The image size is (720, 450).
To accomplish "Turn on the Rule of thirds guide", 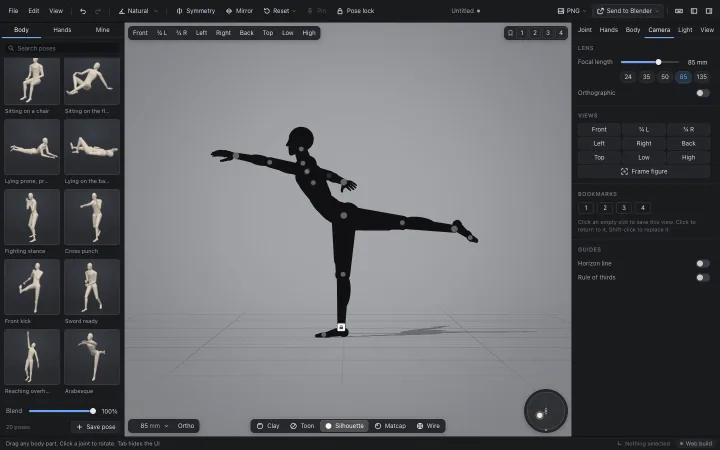I will pos(703,277).
